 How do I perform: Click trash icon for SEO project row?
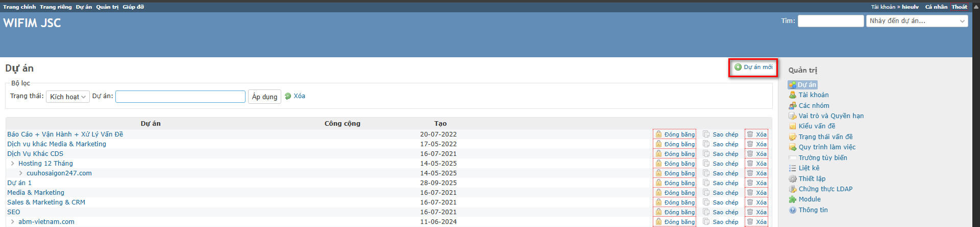[x=750, y=212]
